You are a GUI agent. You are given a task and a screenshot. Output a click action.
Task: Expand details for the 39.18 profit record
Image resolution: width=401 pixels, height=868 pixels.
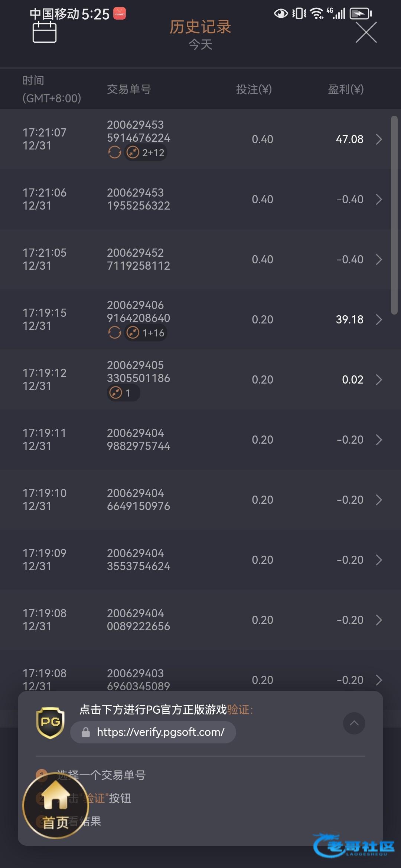tap(379, 320)
